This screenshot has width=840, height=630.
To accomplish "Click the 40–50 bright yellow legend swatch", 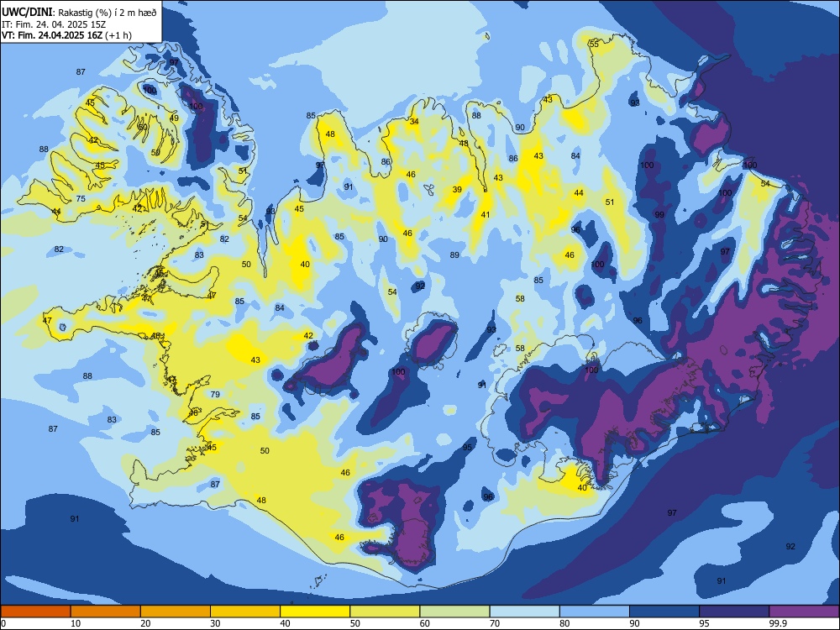I will [315, 612].
